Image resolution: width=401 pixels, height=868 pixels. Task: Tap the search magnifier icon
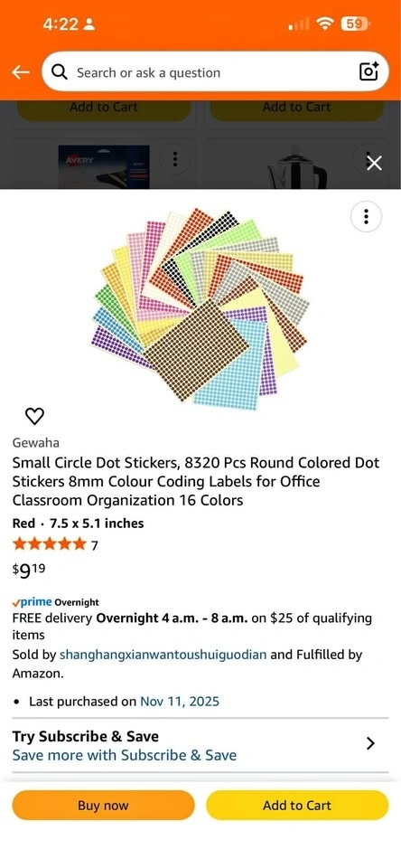coord(60,72)
